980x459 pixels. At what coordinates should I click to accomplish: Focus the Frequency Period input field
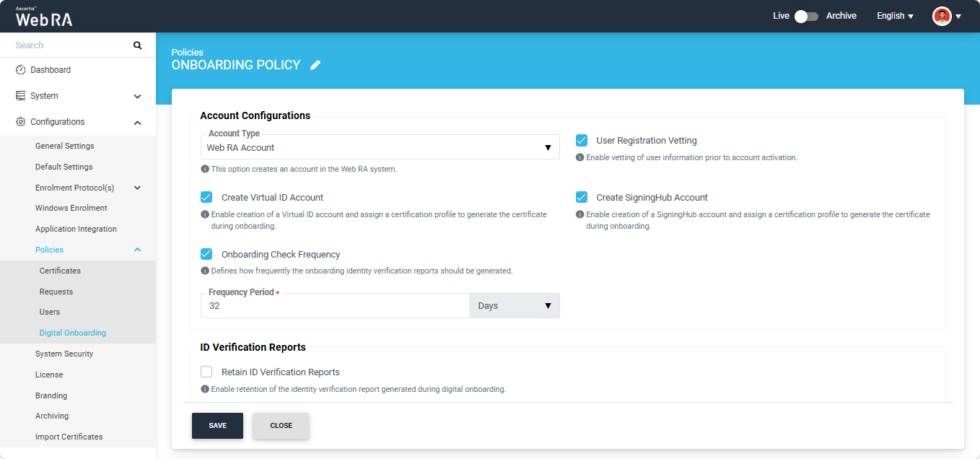335,306
